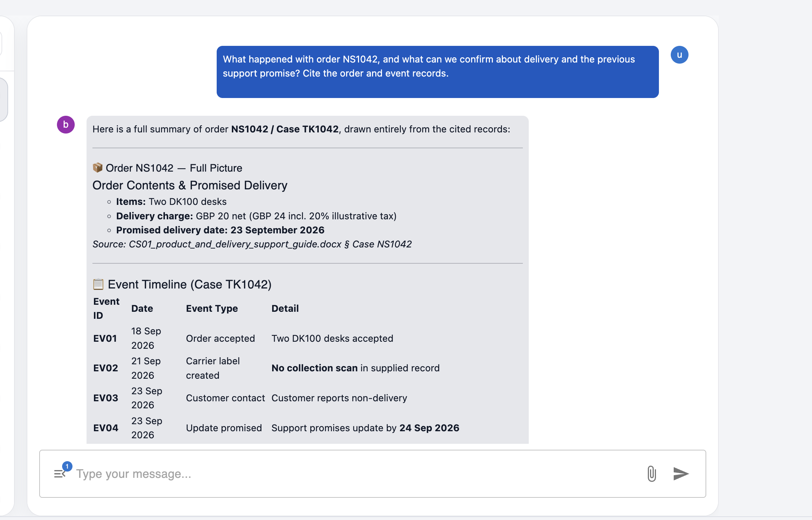Click the 'Customer contact' event type cell
Screen dimensions: 812x520
coord(226,398)
